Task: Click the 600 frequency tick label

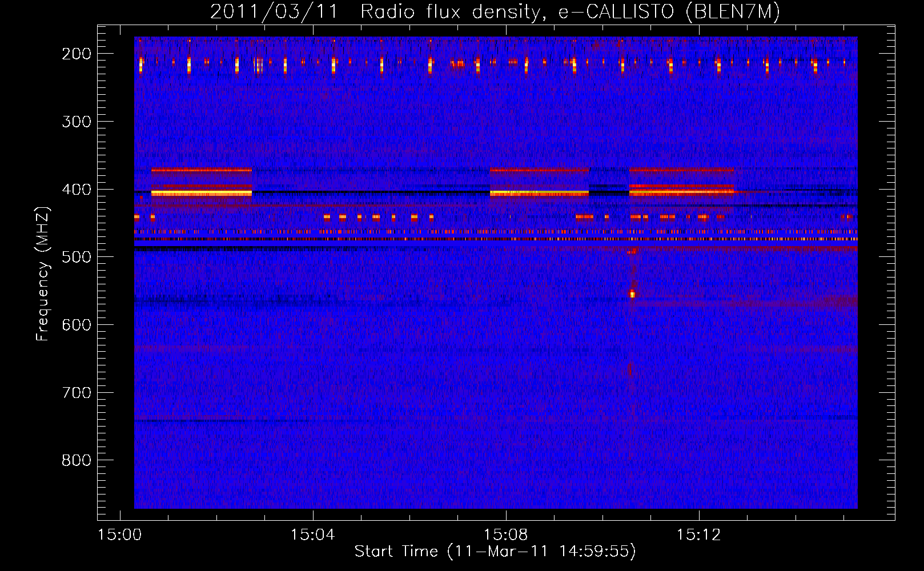Action: pos(77,325)
